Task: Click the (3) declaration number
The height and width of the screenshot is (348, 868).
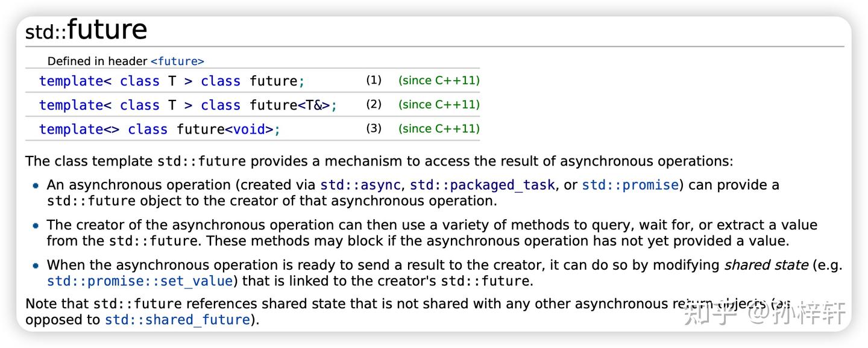Action: click(x=374, y=128)
